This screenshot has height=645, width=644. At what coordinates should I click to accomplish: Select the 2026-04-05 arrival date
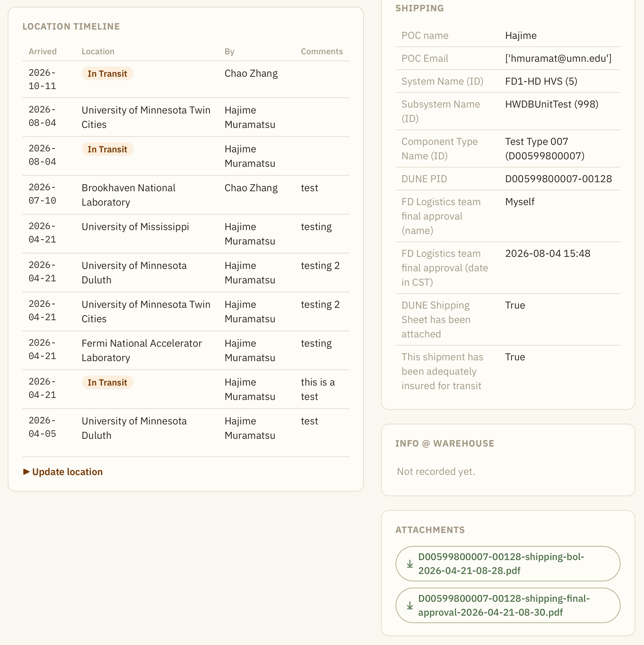coord(42,427)
